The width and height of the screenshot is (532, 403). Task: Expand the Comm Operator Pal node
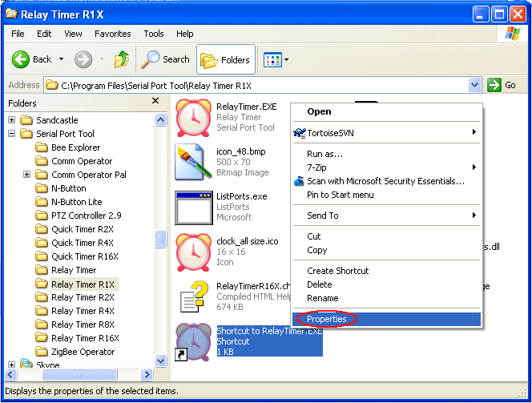pos(26,175)
